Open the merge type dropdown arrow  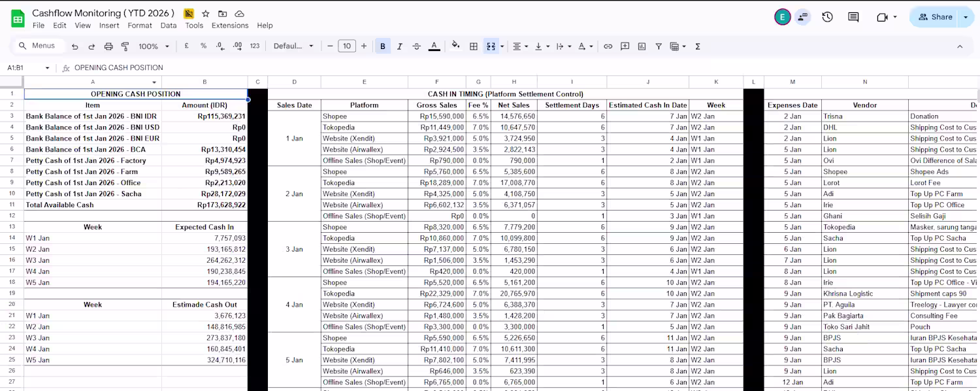click(502, 46)
